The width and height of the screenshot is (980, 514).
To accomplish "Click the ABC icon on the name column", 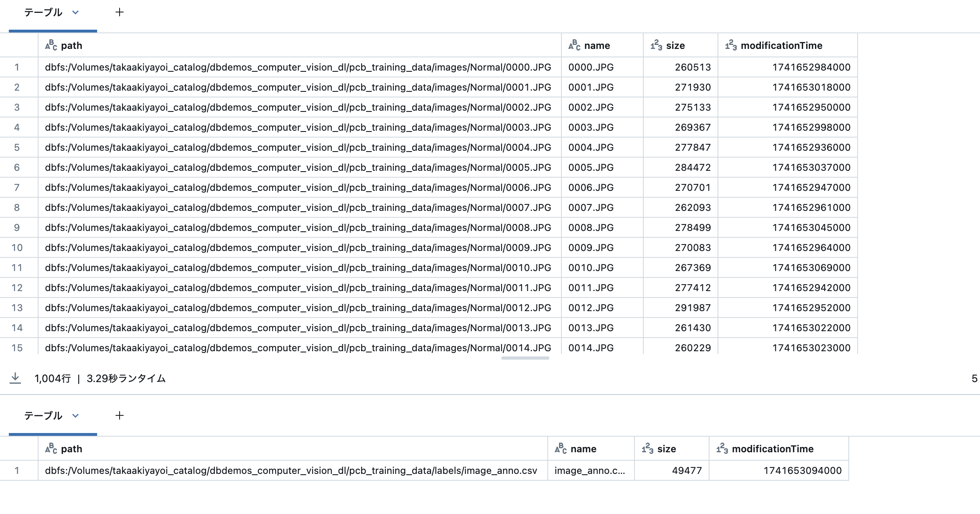I will 575,45.
